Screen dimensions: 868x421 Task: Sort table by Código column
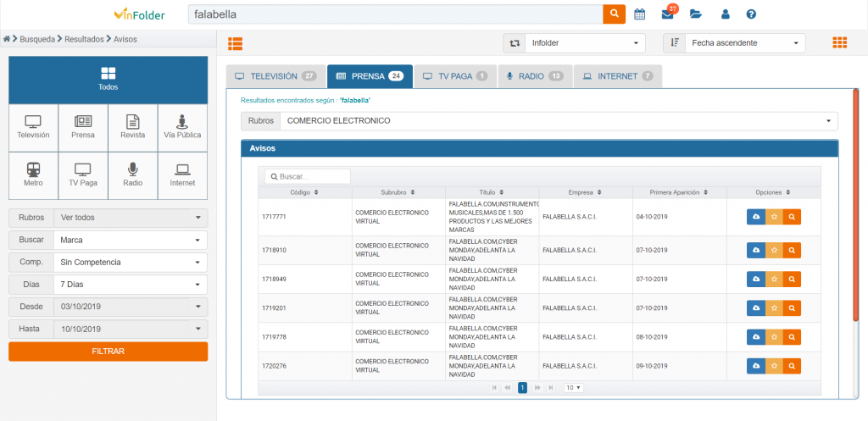[x=304, y=192]
